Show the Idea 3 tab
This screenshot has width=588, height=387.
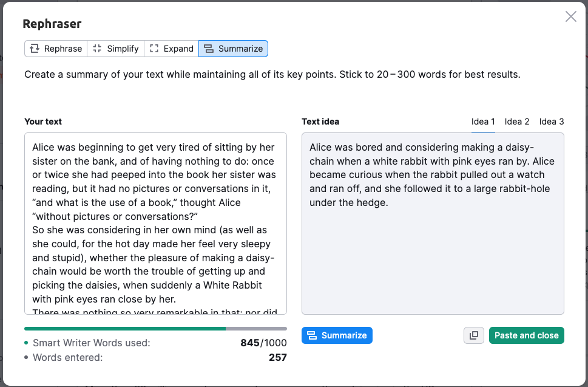pos(552,122)
